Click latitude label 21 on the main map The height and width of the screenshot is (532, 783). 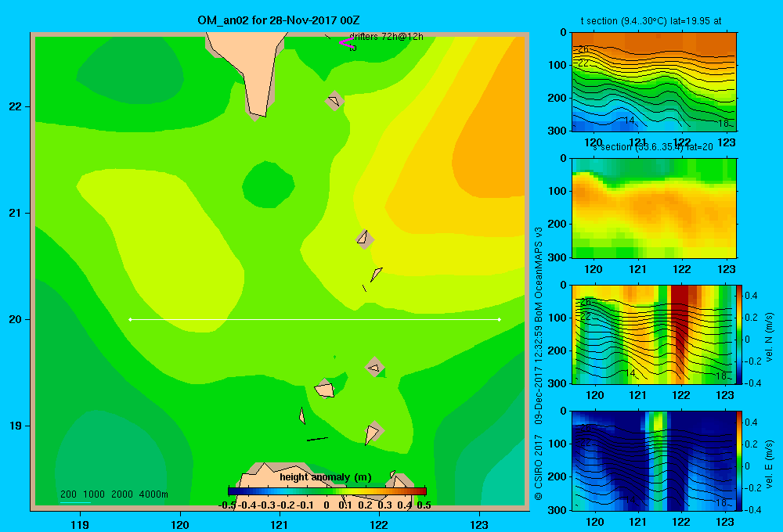tap(15, 213)
